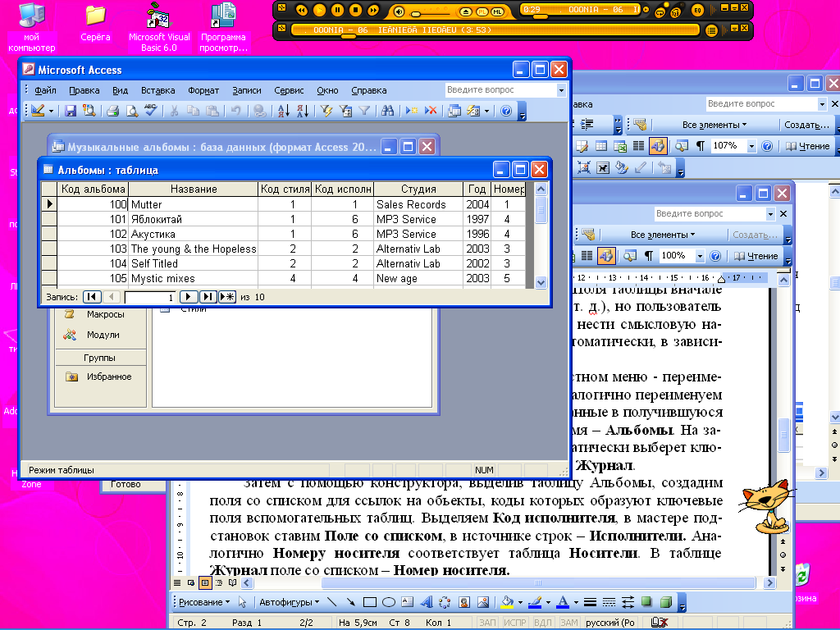Insert a diagram from Drawing toolbar

click(x=445, y=602)
